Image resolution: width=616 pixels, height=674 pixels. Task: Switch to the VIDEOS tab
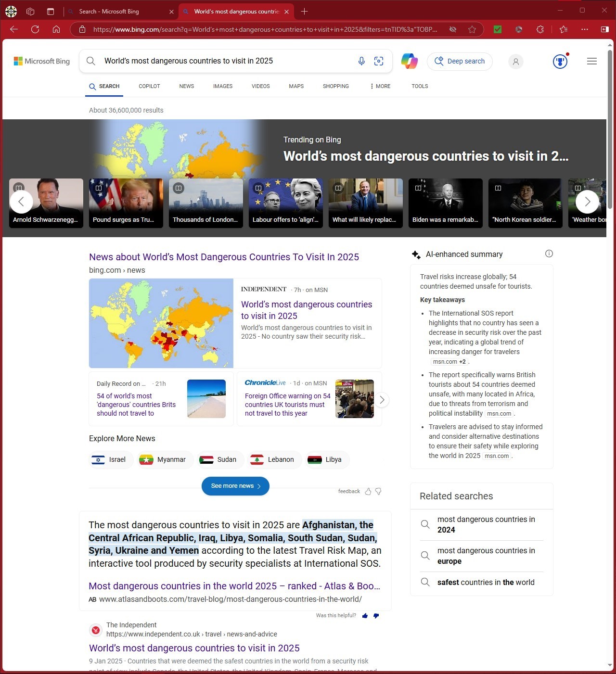[261, 86]
